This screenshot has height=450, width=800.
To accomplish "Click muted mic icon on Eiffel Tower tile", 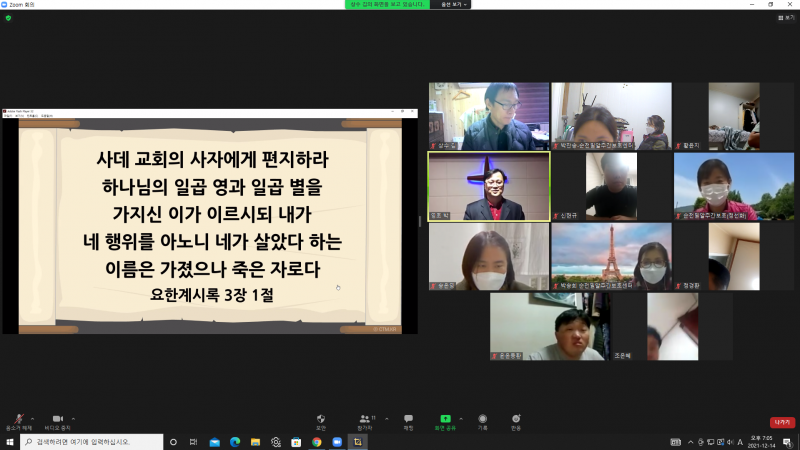I will tap(556, 286).
